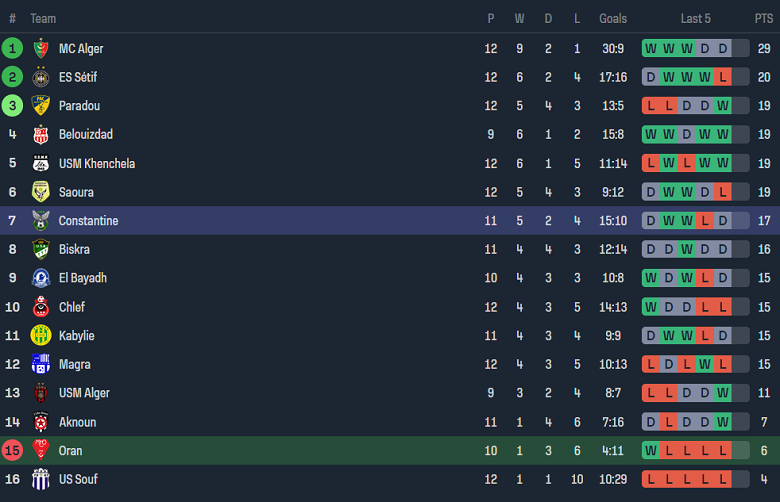Open the Biskra team name link

click(x=74, y=250)
